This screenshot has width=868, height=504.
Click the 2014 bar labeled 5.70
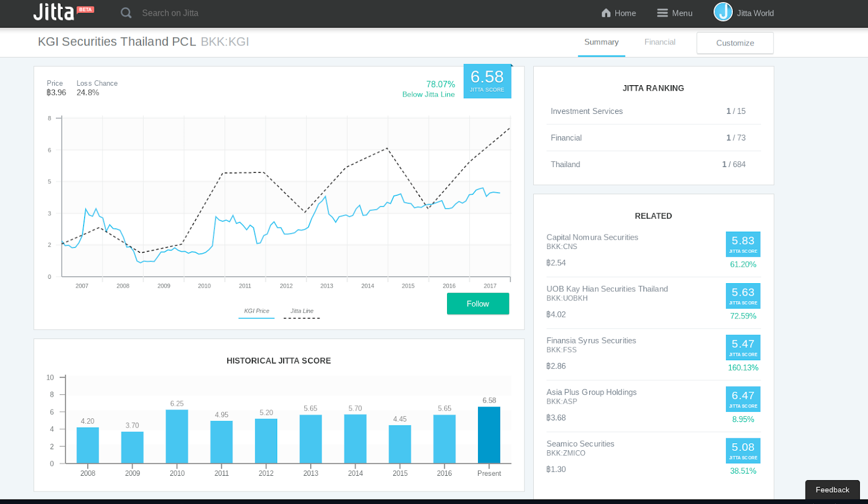(355, 439)
